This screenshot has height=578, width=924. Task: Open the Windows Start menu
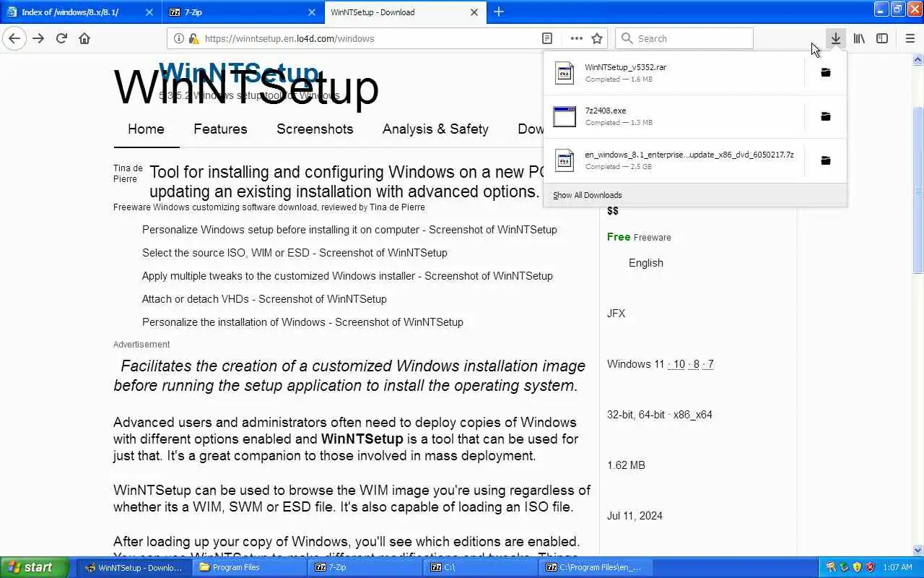pos(35,567)
